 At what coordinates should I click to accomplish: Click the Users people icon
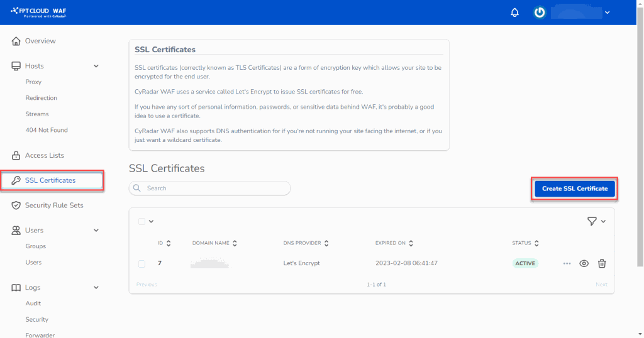[x=16, y=231]
